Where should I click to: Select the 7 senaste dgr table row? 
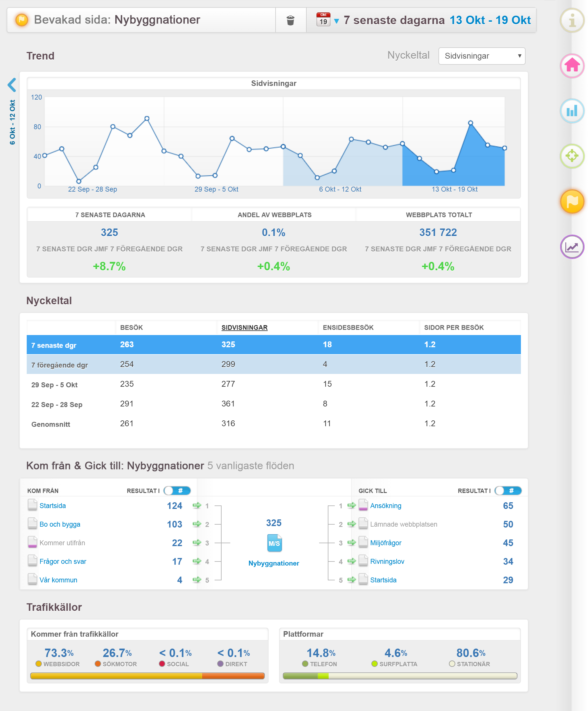point(274,345)
